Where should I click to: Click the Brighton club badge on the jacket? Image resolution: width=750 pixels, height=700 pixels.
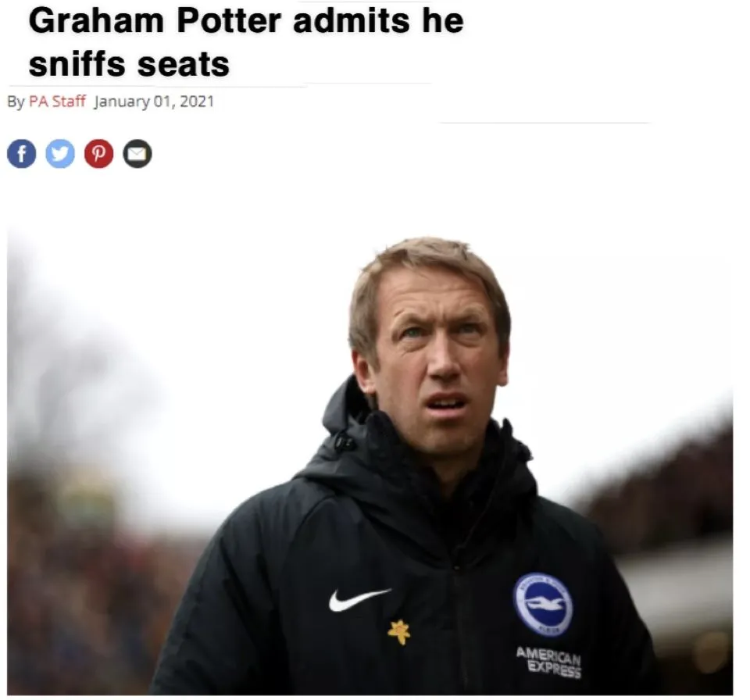[x=542, y=605]
